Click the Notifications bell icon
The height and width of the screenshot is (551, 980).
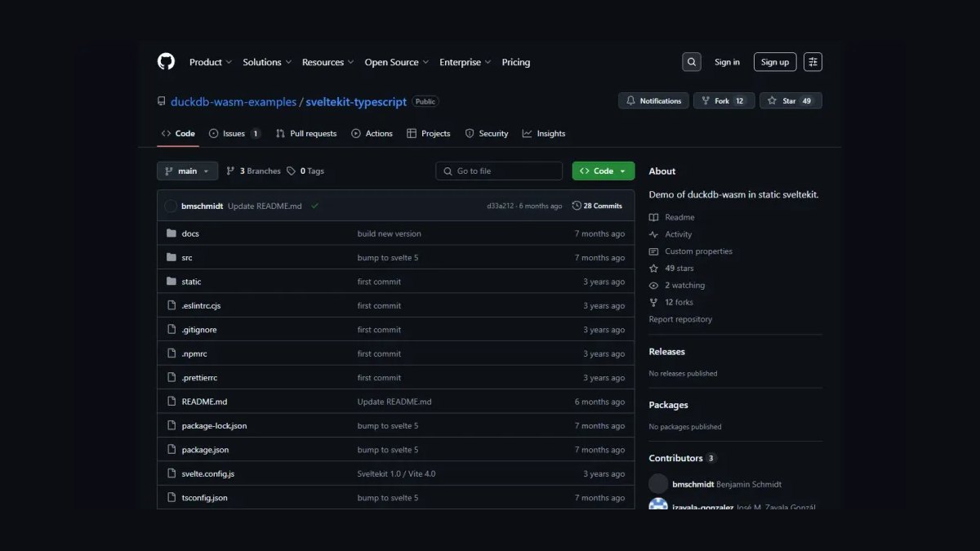(x=630, y=101)
